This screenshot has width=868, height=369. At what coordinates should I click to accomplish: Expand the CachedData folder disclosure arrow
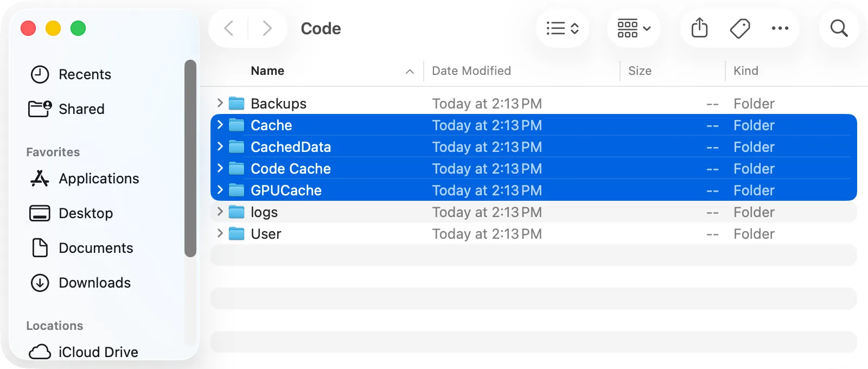tap(220, 147)
